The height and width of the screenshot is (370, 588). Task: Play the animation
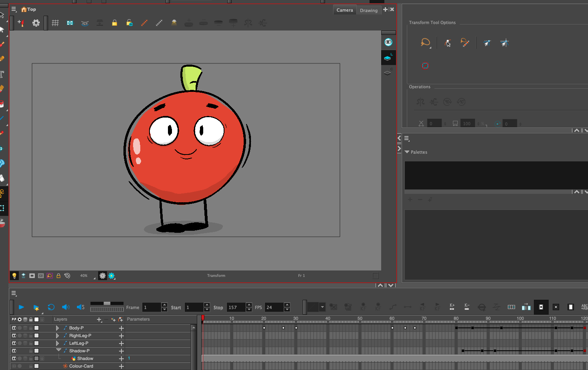click(x=21, y=307)
